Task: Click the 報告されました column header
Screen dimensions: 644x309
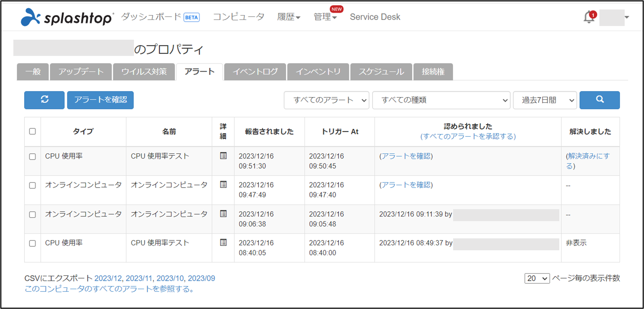Action: click(x=269, y=131)
